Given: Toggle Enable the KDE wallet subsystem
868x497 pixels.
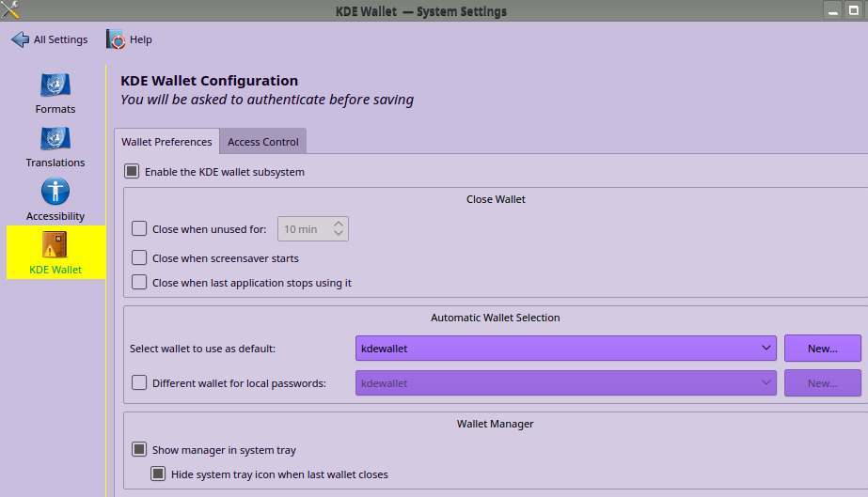Looking at the screenshot, I should pyautogui.click(x=132, y=172).
